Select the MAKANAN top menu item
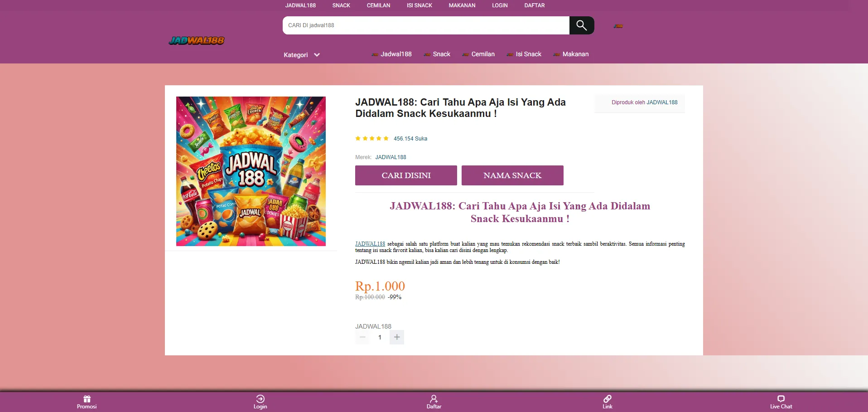The width and height of the screenshot is (868, 412). 462,5
